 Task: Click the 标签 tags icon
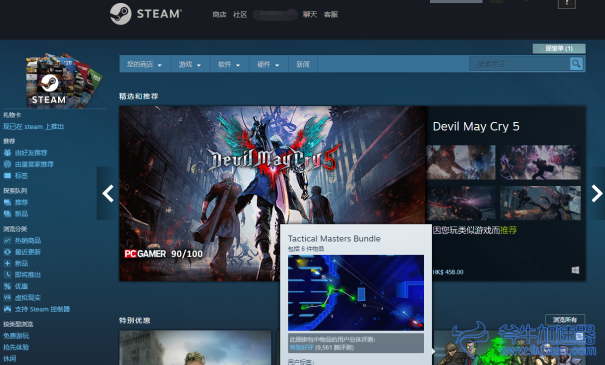pyautogui.click(x=7, y=176)
